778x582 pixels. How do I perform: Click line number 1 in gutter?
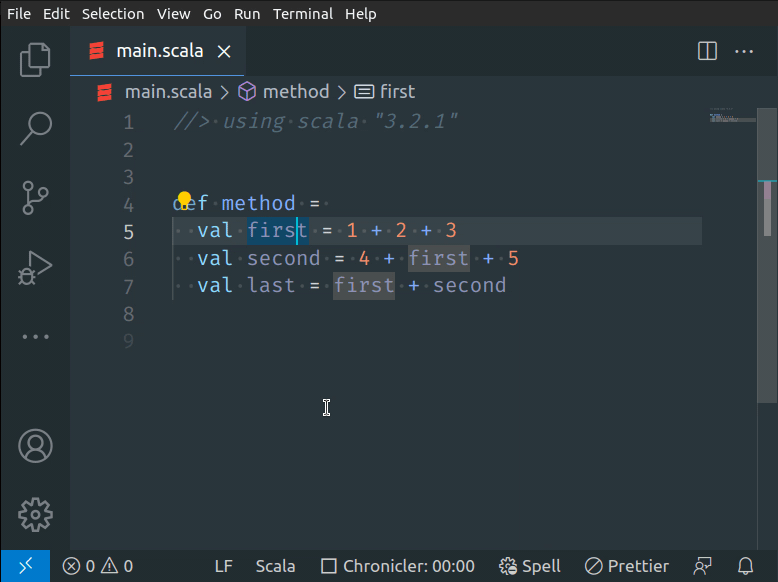pyautogui.click(x=129, y=122)
